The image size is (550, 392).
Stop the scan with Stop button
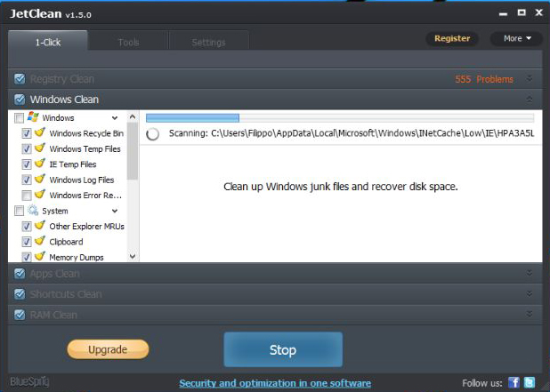click(x=283, y=349)
